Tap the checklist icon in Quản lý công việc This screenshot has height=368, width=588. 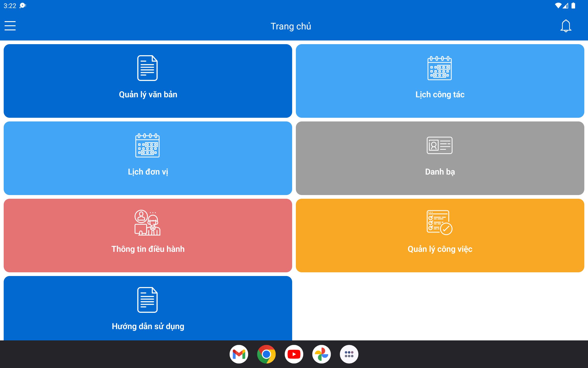click(x=440, y=223)
